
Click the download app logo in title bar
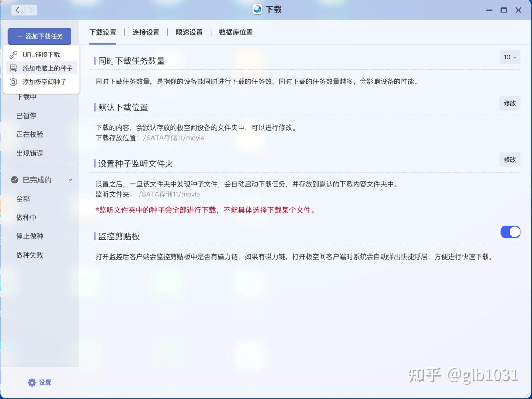256,9
